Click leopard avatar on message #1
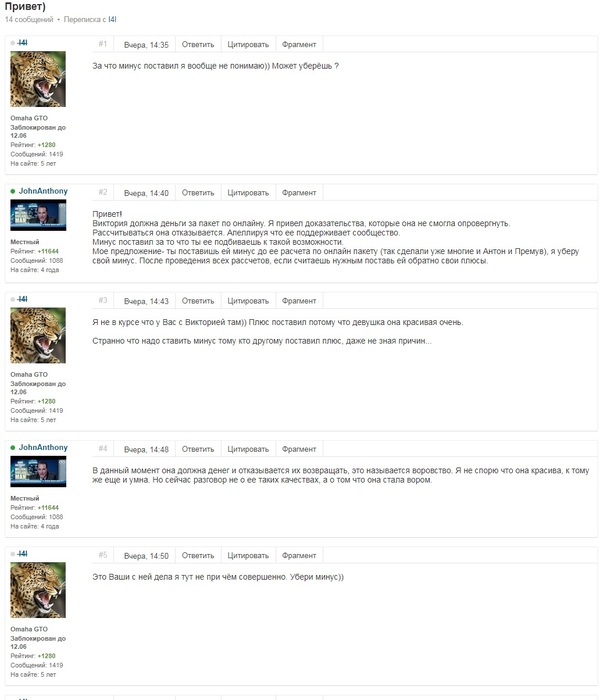 [x=38, y=79]
